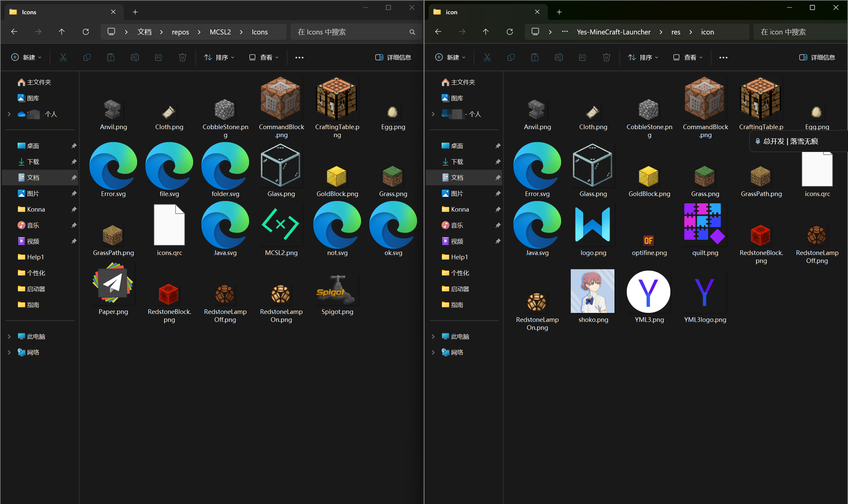
Task: Click the share icon in right toolbar
Action: tap(583, 57)
